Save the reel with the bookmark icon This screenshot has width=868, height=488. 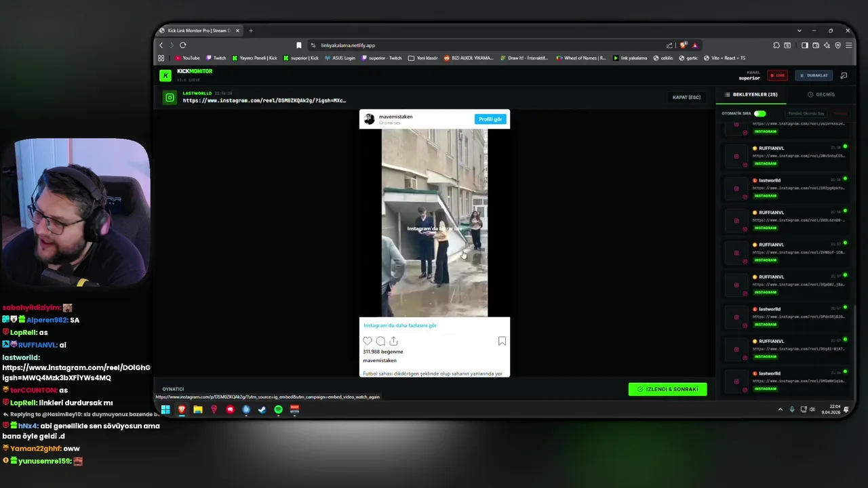point(502,341)
